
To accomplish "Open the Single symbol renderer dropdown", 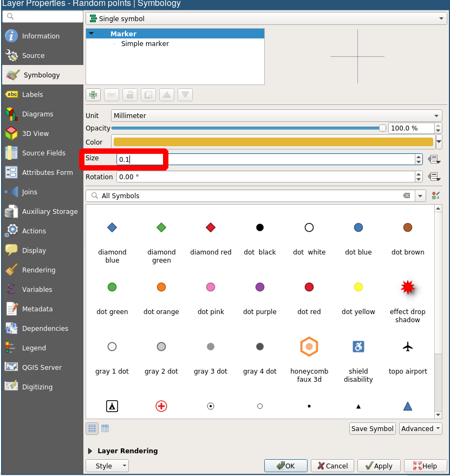I will pyautogui.click(x=266, y=18).
